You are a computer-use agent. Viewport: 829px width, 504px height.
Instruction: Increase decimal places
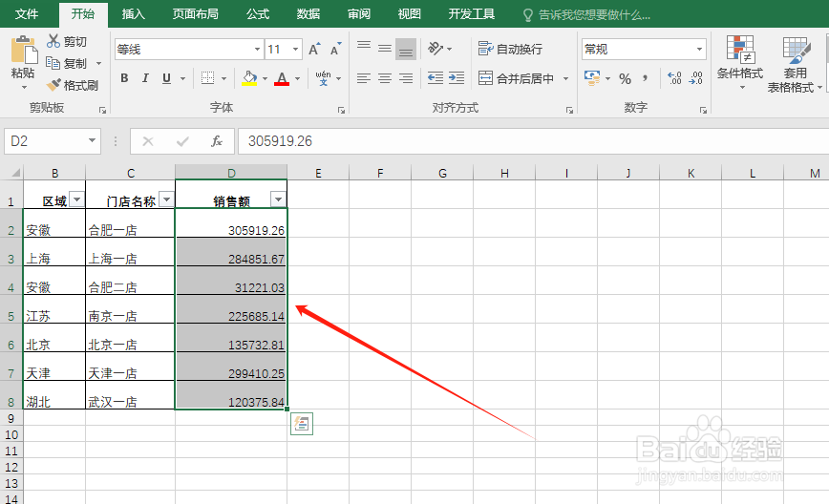(674, 78)
